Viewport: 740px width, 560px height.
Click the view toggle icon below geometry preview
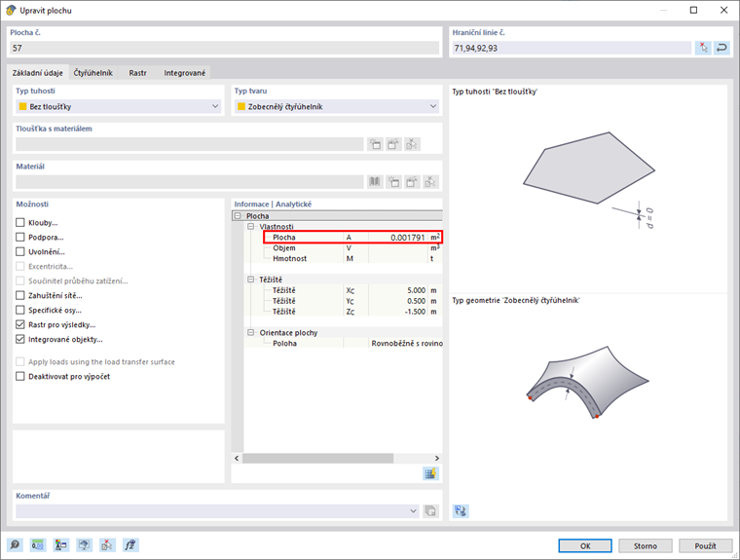pos(461,511)
